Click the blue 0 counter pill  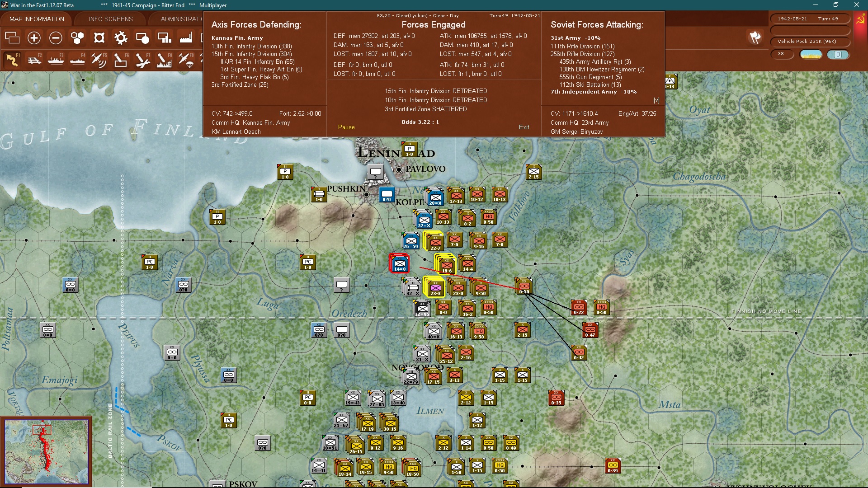tap(838, 55)
